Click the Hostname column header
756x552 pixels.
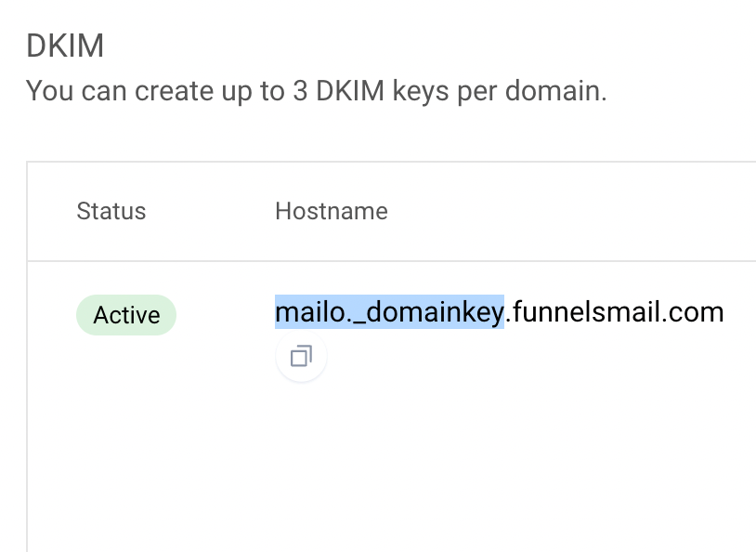(331, 211)
